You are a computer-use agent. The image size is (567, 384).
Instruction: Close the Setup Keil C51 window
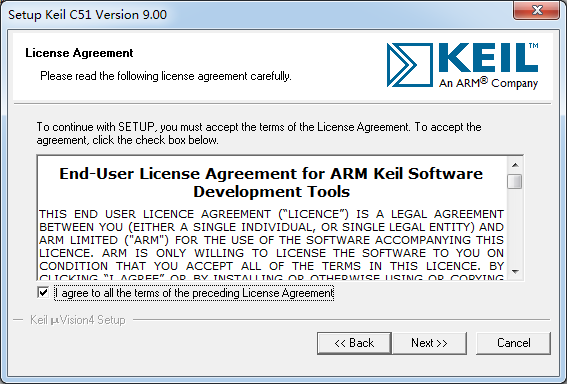pyautogui.click(x=537, y=10)
